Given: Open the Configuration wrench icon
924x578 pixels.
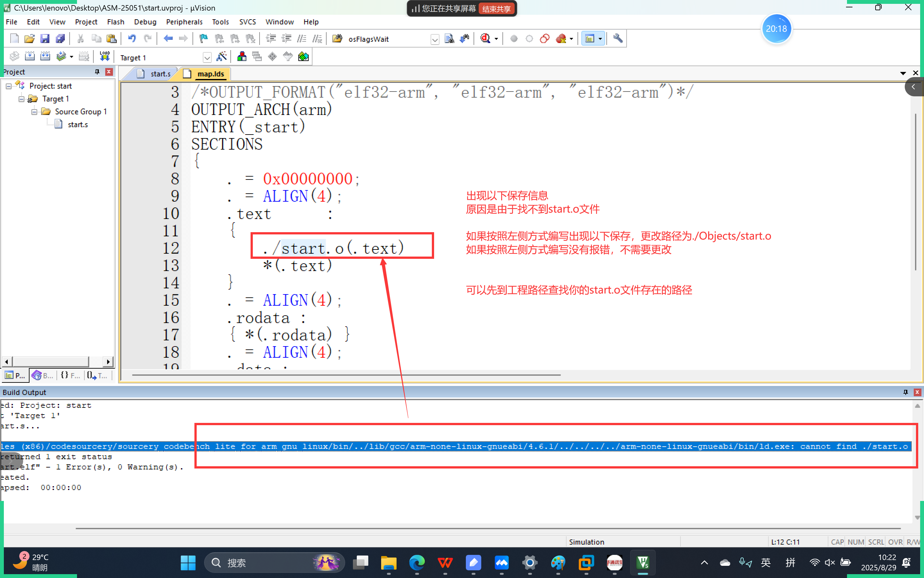Looking at the screenshot, I should coord(618,39).
